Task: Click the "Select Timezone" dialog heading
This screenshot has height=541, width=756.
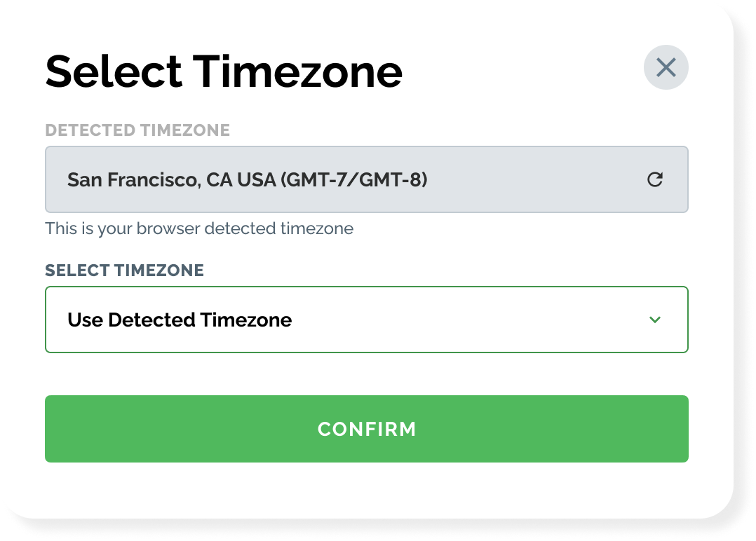Action: tap(224, 71)
